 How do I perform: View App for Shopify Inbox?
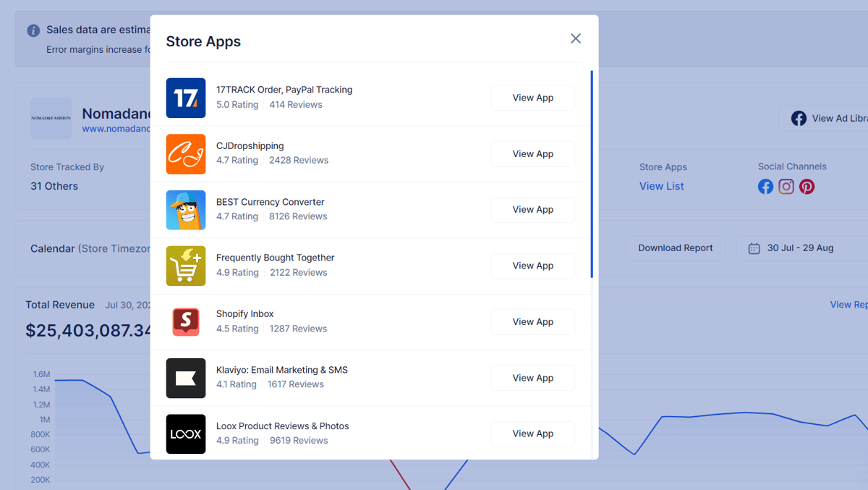click(x=533, y=321)
